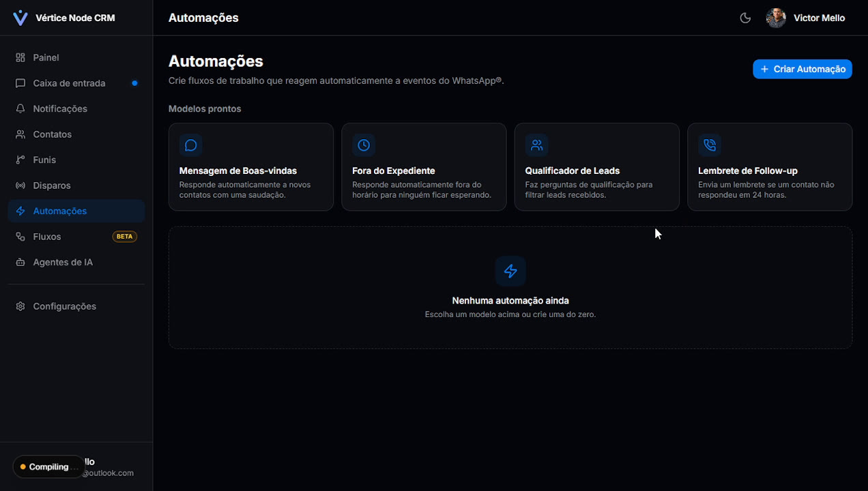Click the Painel grid icon in sidebar
868x491 pixels.
pos(20,58)
